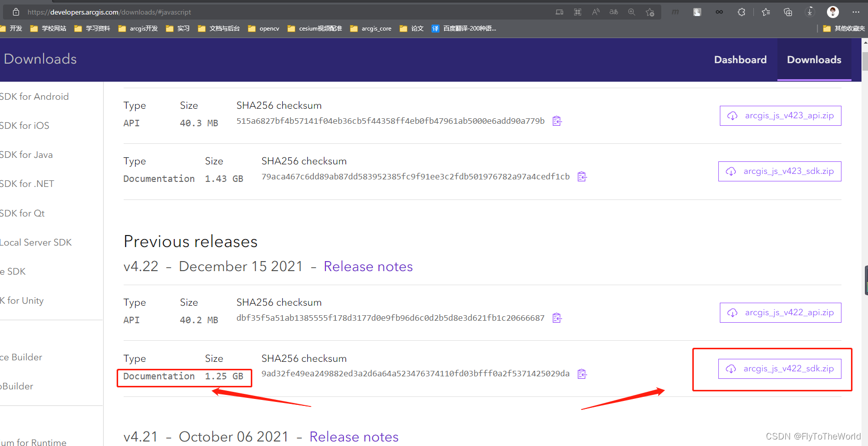The height and width of the screenshot is (446, 868).
Task: Click the page vertical scrollbar thumb
Action: pyautogui.click(x=865, y=61)
